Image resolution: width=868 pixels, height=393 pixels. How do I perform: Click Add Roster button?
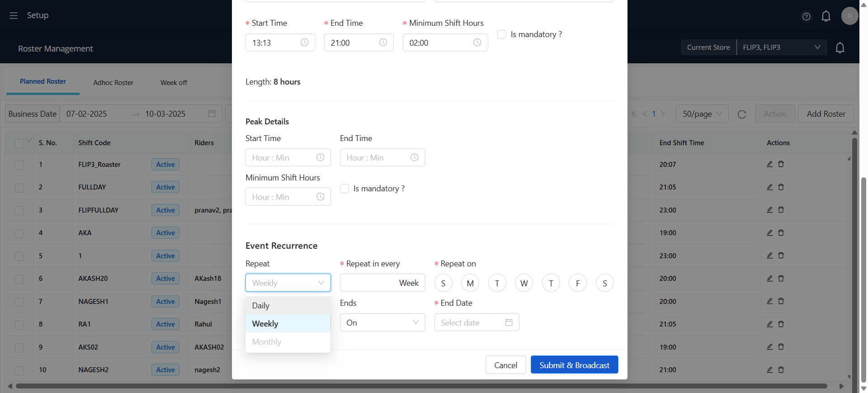[826, 114]
